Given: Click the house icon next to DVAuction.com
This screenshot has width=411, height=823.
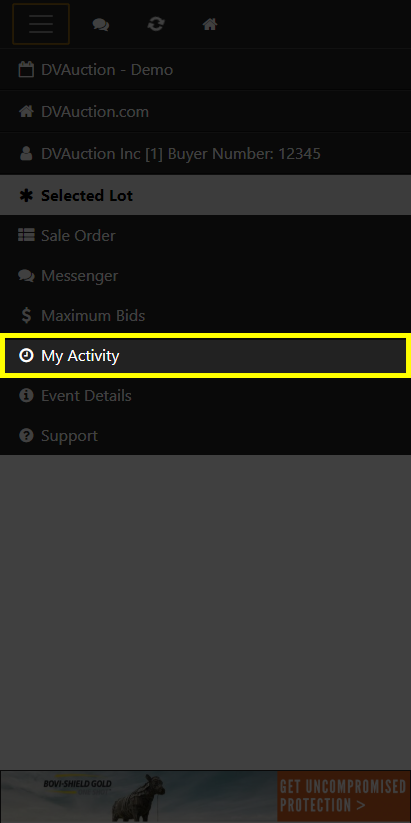Looking at the screenshot, I should pyautogui.click(x=26, y=111).
